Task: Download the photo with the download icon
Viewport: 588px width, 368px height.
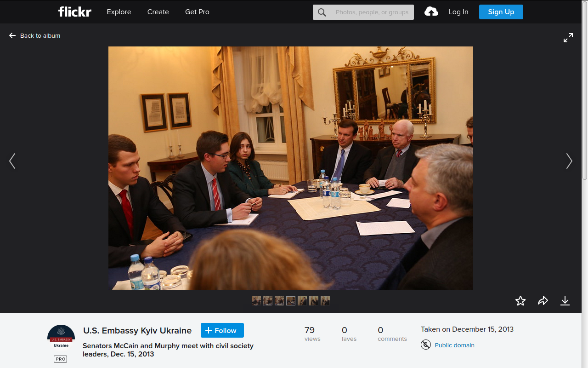Action: 565,301
